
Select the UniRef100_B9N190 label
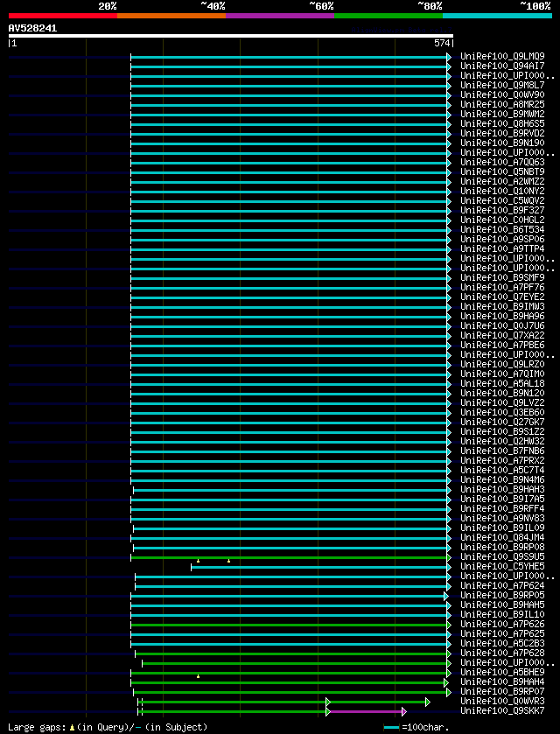[502, 143]
